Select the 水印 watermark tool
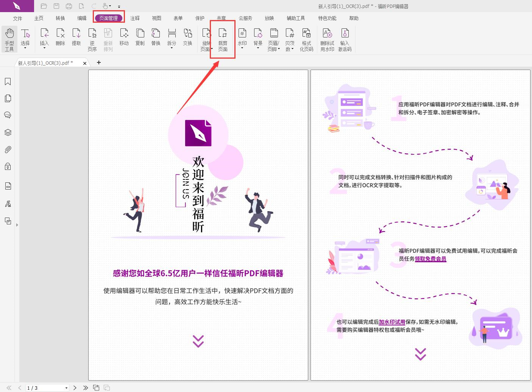This screenshot has height=392, width=532. (242, 38)
